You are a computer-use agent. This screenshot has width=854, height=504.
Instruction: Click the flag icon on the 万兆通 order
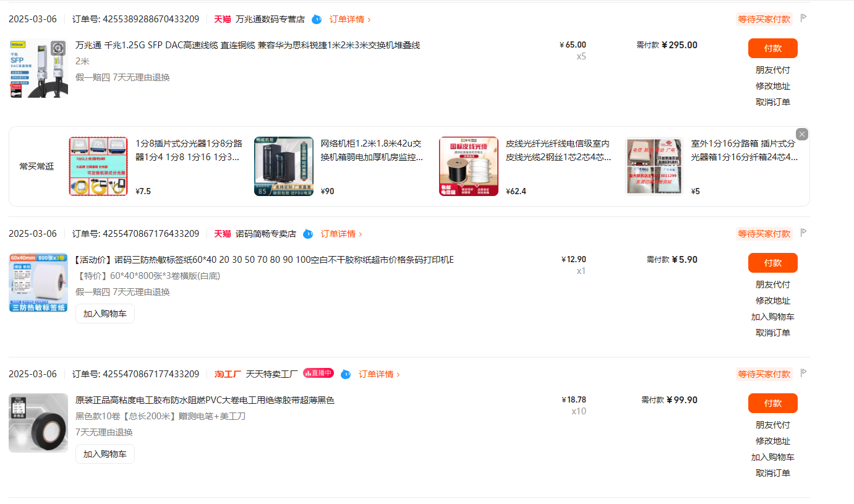[803, 18]
